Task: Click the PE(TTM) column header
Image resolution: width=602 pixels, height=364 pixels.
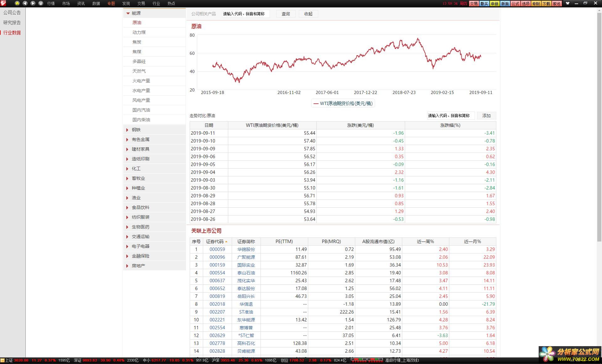Action: point(284,242)
